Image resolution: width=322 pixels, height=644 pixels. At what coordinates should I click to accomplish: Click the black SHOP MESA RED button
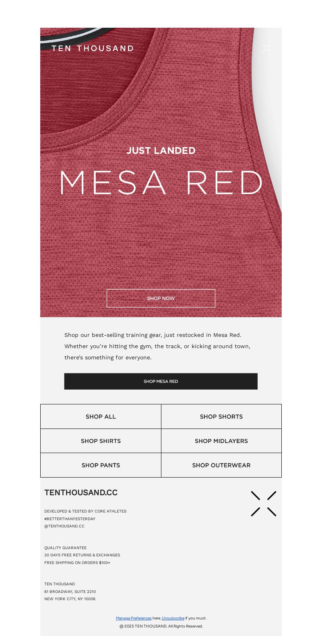coord(161,381)
